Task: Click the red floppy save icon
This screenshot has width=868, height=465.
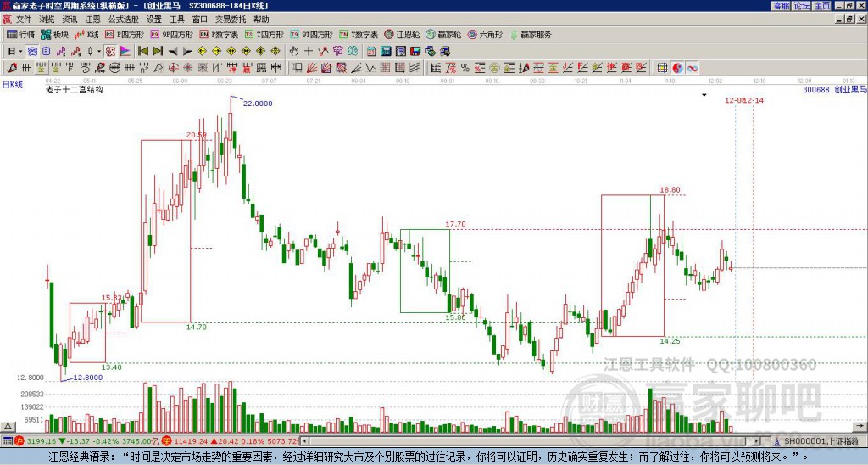Action: 415,52
